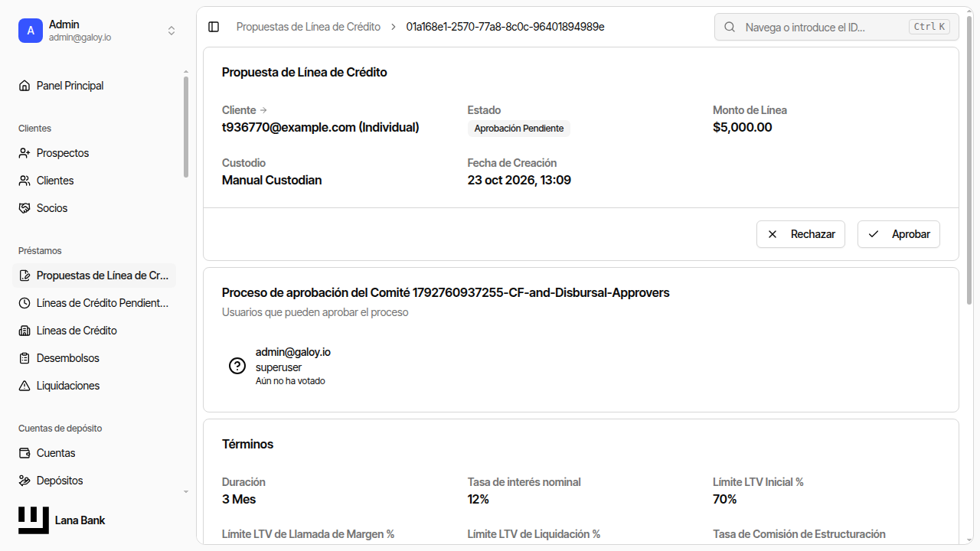The image size is (980, 551).
Task: Click the Líneas de Crédito building icon
Action: click(x=24, y=331)
